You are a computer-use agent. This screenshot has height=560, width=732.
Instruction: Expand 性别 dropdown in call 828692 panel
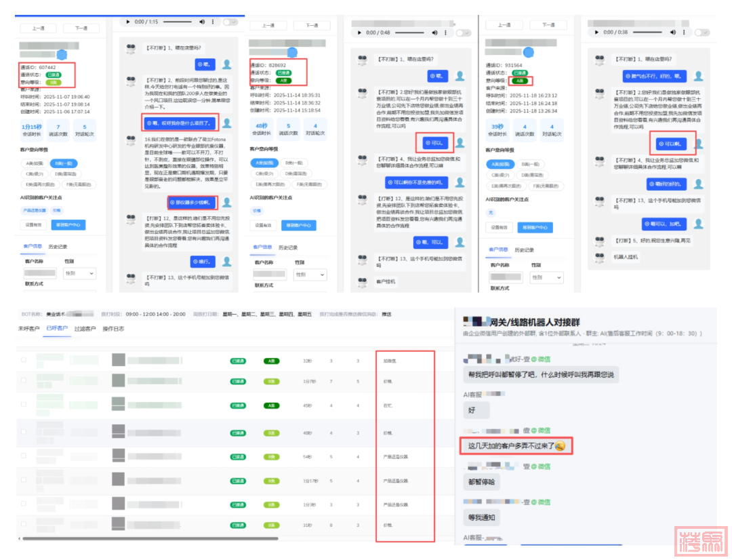pos(310,275)
